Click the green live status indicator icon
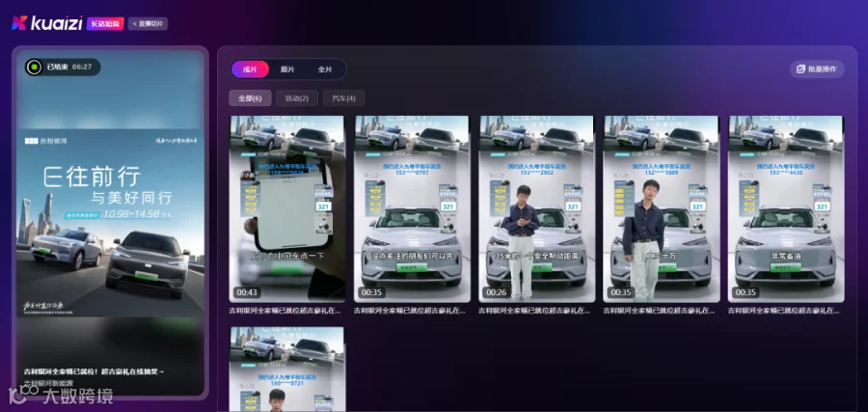868x412 pixels. coord(34,67)
